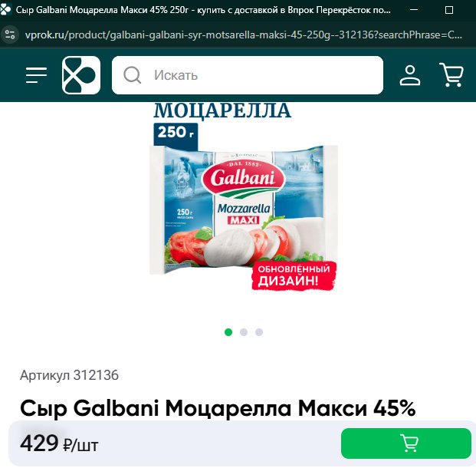Click the Galbani Mozzarella product image
476x468 pixels.
tap(244, 209)
